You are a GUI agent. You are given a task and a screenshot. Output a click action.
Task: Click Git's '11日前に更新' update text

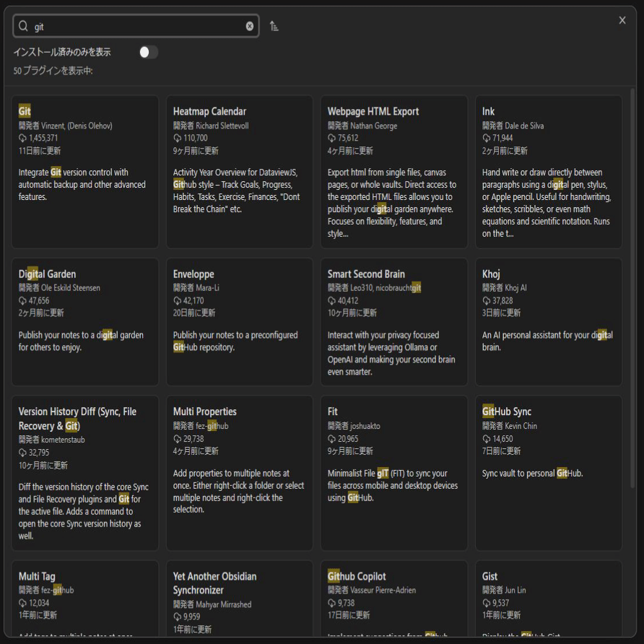click(x=40, y=151)
